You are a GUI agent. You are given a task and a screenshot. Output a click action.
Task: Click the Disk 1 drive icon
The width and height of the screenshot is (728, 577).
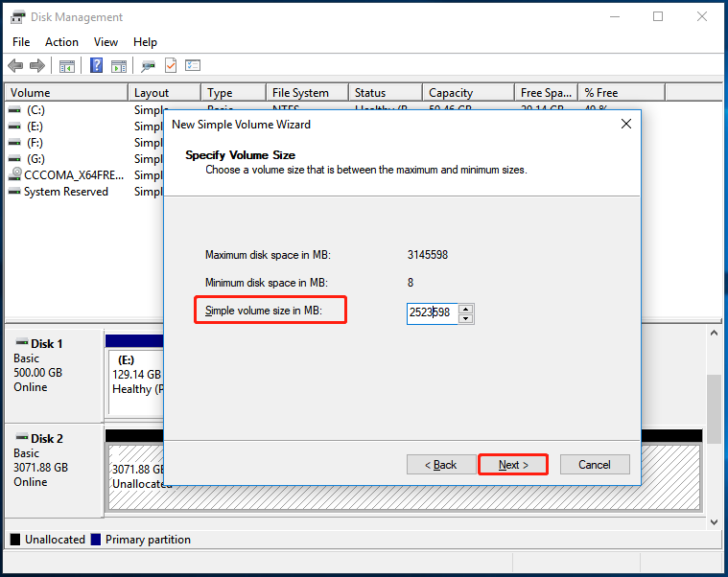(22, 342)
